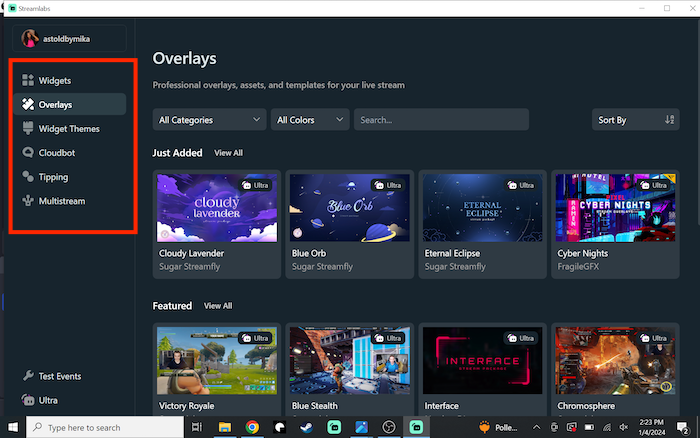The width and height of the screenshot is (700, 438).
Task: Select the Overlays menu item
Action: [x=55, y=104]
